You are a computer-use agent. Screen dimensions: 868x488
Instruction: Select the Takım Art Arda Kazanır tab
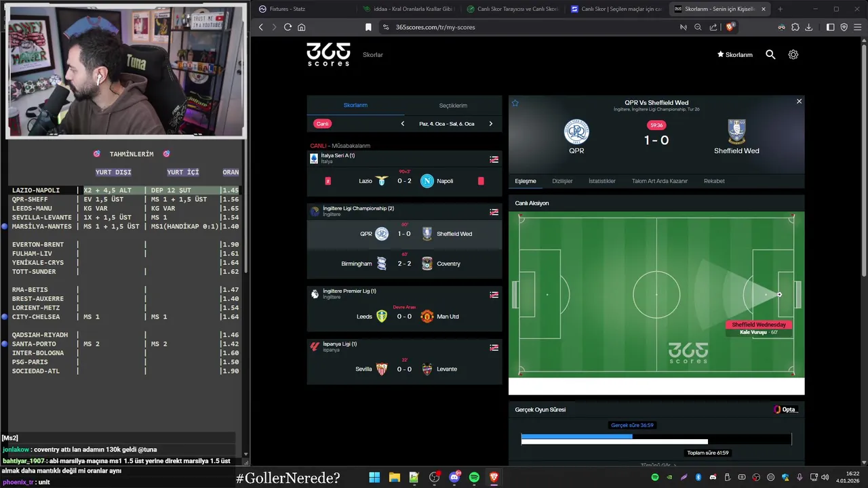click(660, 181)
